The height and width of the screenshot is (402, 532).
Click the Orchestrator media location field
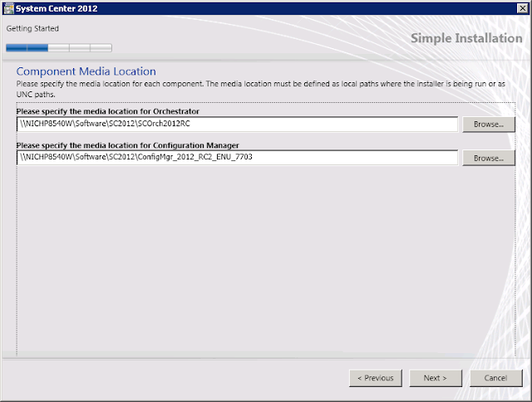(237, 124)
